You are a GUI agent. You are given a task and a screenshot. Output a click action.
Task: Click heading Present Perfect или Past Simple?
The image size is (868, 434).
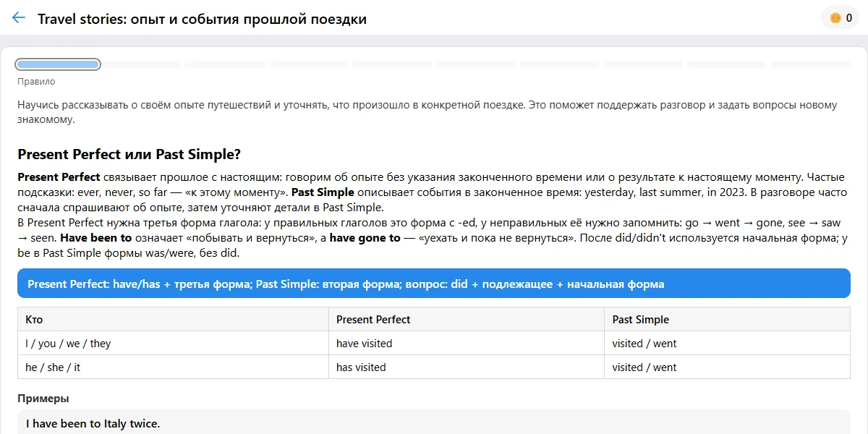129,154
